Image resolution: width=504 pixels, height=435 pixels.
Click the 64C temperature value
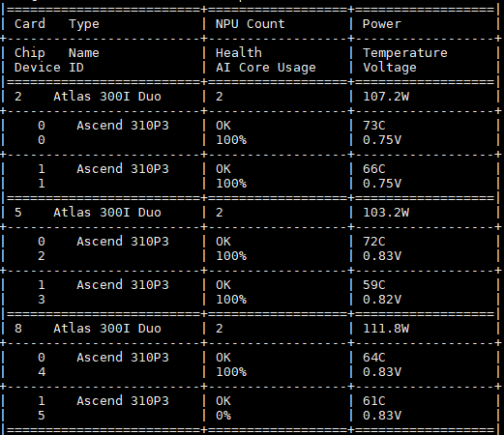374,358
